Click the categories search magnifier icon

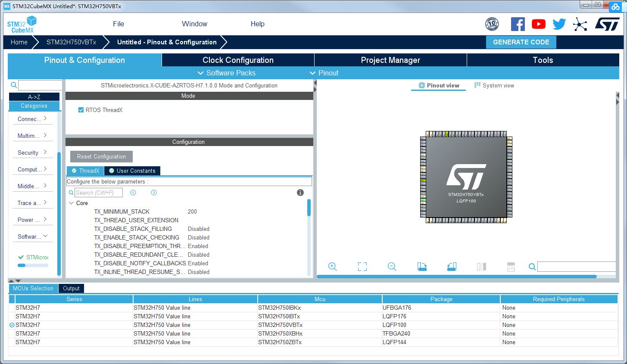pyautogui.click(x=14, y=85)
